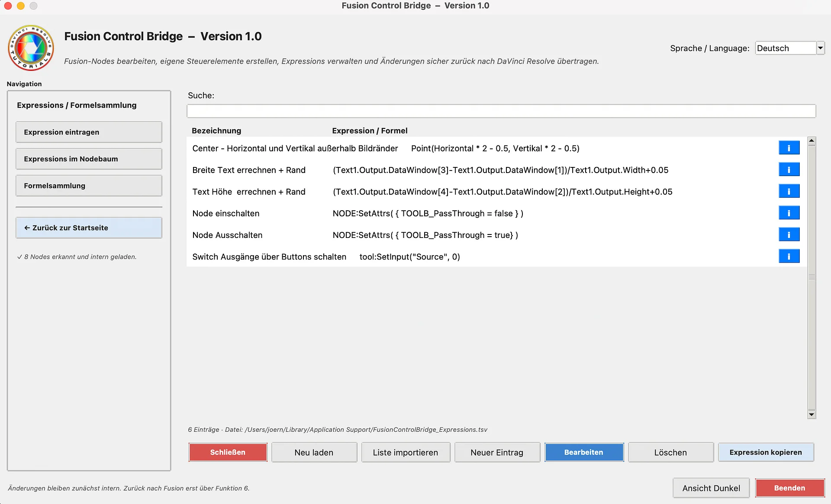Image resolution: width=831 pixels, height=504 pixels.
Task: Click '8 Nodes erkannt und intern geladen'
Action: [77, 257]
